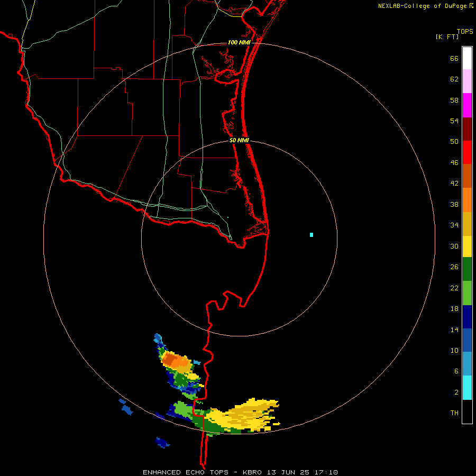Click the cyan legend swatch
Viewport: 476px width, 476px height.
coord(467,388)
